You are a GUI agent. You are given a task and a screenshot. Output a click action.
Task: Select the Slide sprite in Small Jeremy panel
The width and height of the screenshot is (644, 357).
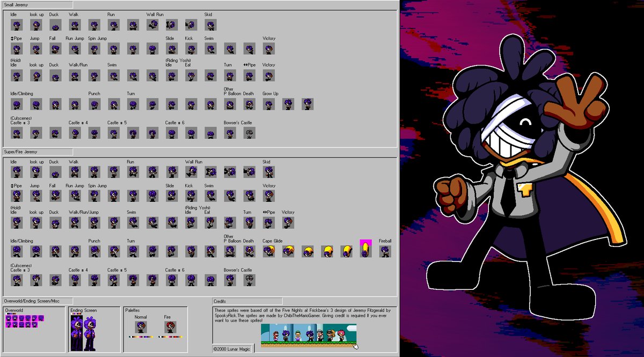coord(172,49)
